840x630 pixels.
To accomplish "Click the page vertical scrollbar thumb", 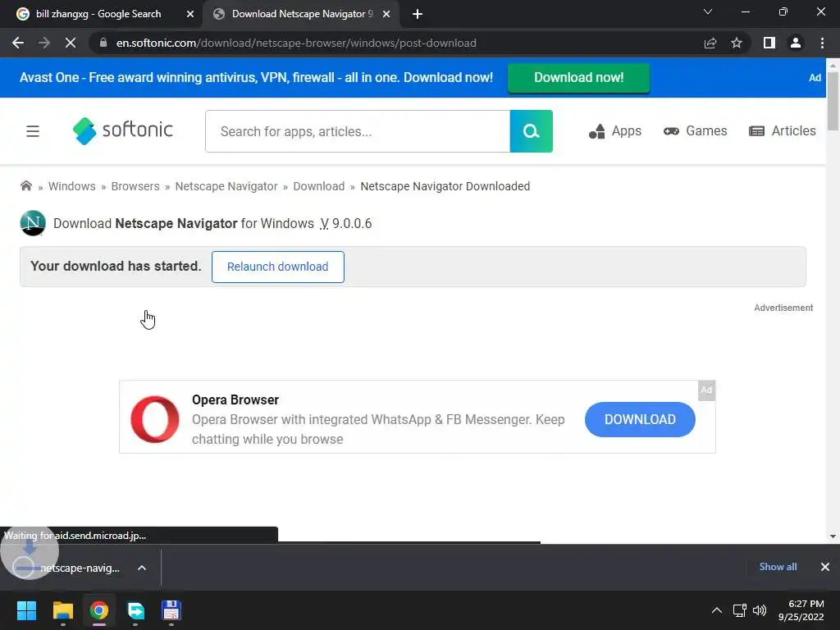I will coord(833,101).
